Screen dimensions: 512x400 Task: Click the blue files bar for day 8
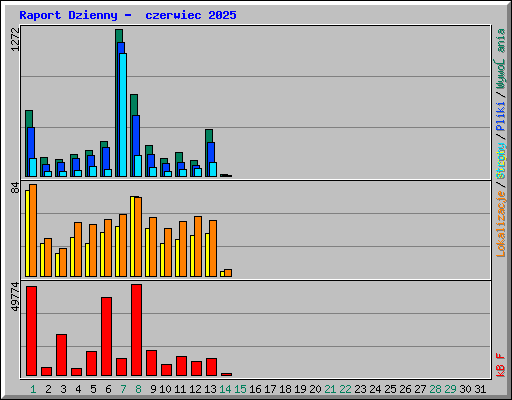[136, 135]
